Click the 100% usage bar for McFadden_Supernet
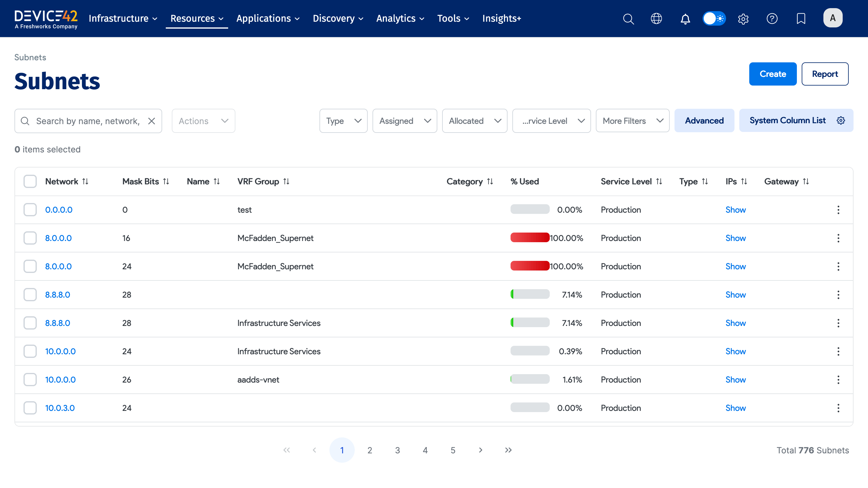The height and width of the screenshot is (488, 868). coord(530,238)
